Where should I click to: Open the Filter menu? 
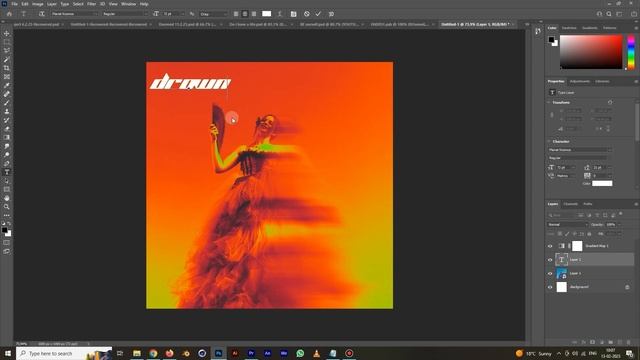click(91, 4)
